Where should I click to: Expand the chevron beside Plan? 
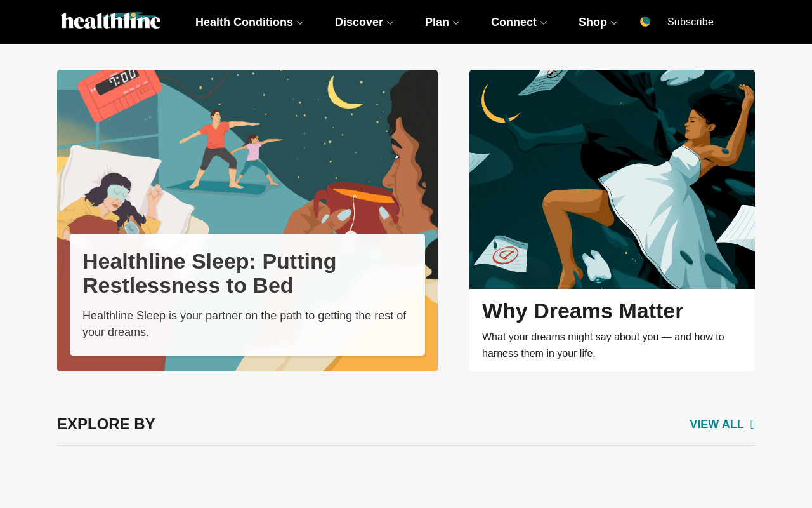pos(456,23)
